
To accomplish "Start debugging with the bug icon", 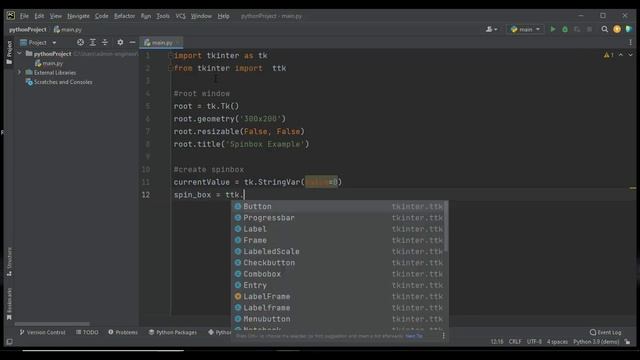I will tap(565, 29).
